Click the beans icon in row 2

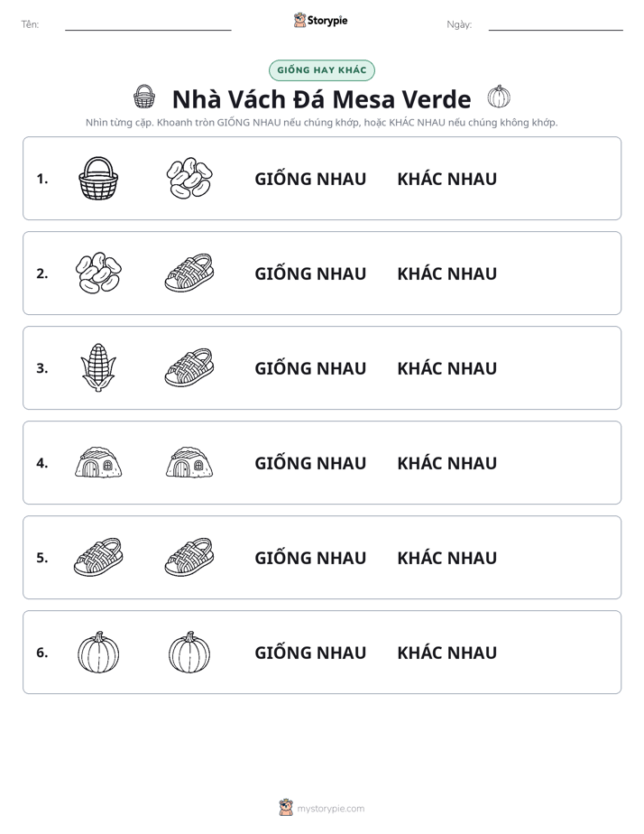(98, 273)
